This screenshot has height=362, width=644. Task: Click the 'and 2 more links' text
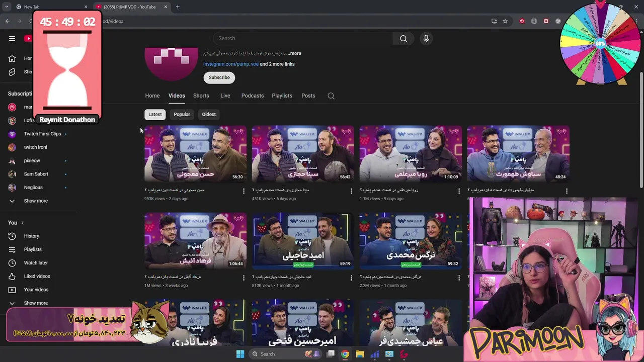tap(277, 64)
